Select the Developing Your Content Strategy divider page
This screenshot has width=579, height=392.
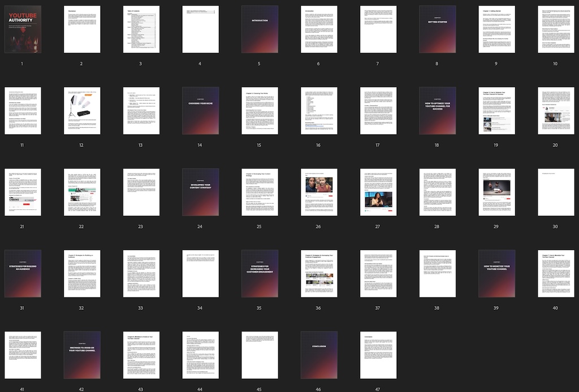[x=200, y=192]
